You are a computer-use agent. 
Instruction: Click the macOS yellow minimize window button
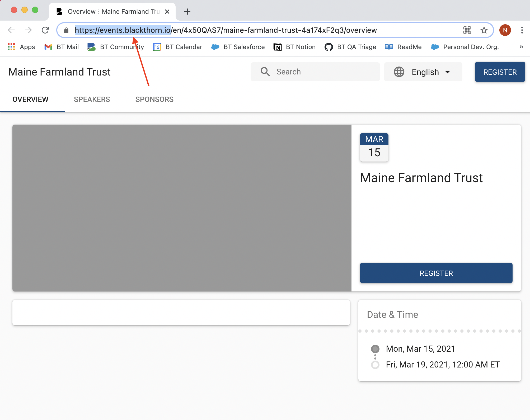[25, 10]
